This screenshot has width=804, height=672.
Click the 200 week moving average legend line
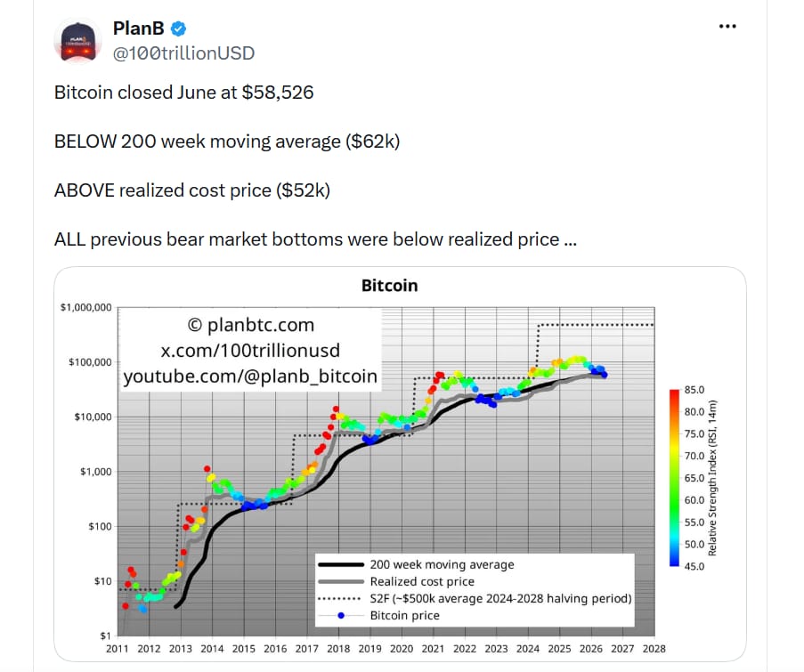tap(341, 564)
